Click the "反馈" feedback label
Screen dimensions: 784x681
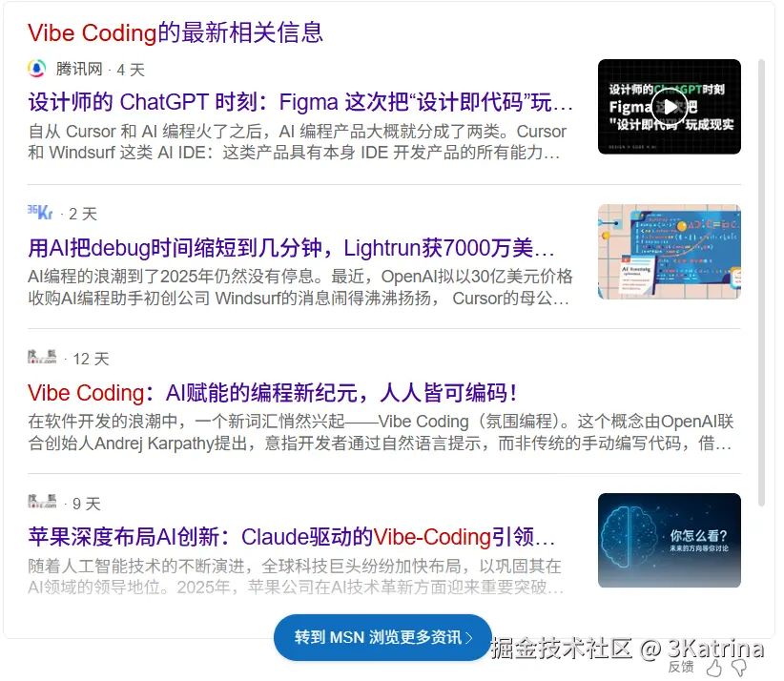pos(681,667)
